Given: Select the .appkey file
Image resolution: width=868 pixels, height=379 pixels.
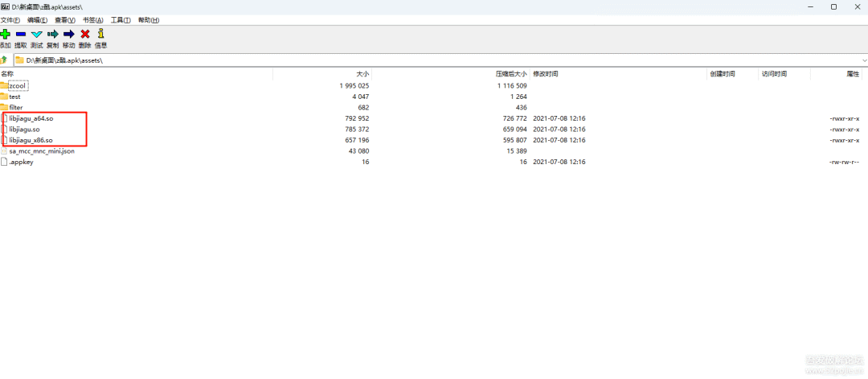Looking at the screenshot, I should pos(22,162).
